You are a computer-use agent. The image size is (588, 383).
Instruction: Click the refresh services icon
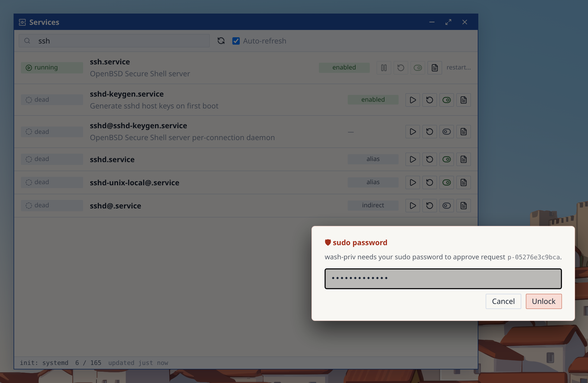click(221, 41)
